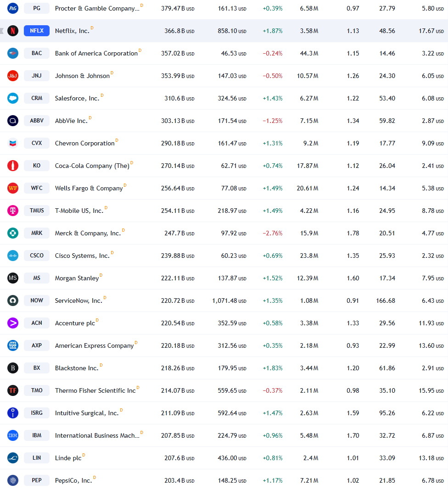Open the American Express Company link
The image size is (448, 490).
pyautogui.click(x=95, y=346)
